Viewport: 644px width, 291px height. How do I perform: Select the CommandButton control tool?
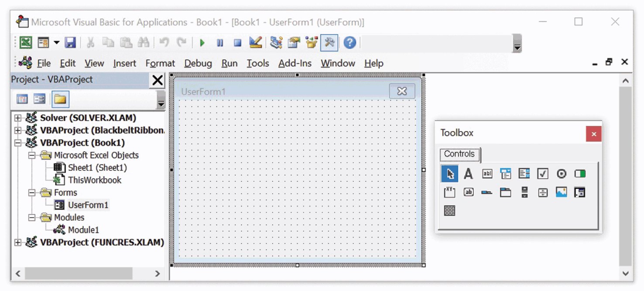point(469,192)
